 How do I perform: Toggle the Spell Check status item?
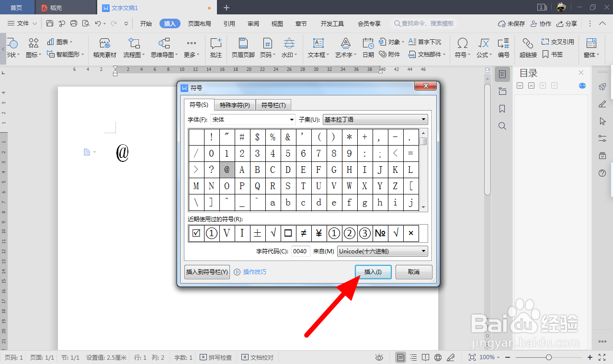[216, 357]
